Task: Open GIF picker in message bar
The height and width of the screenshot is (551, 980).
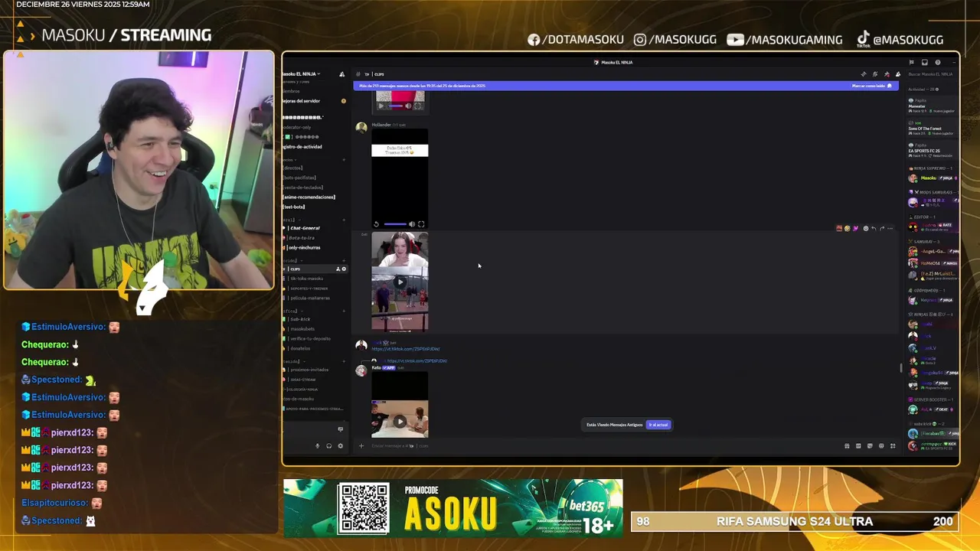Action: click(x=858, y=445)
